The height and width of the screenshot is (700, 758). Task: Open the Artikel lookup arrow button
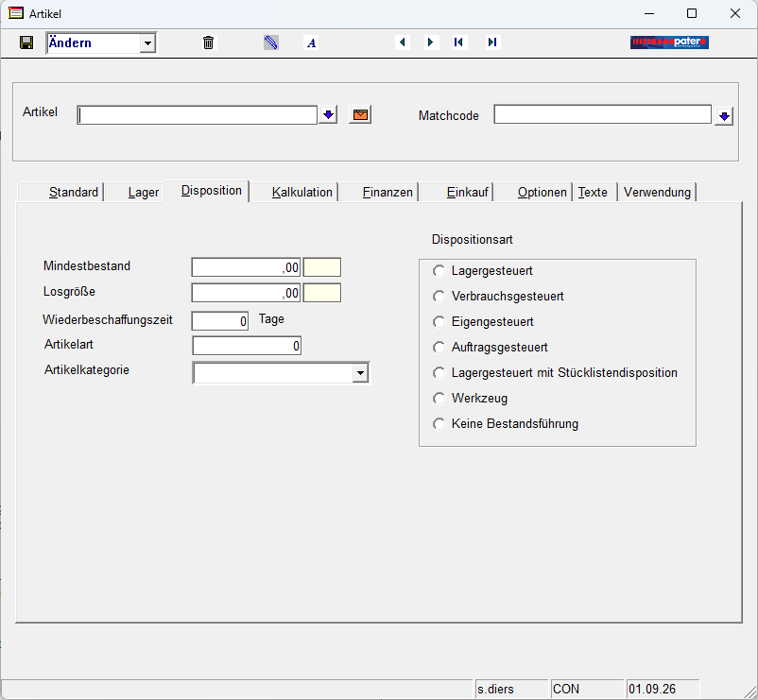click(328, 115)
